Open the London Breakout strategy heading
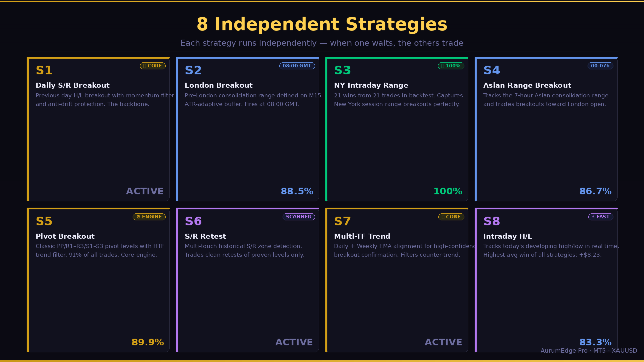Screen dimensions: 644x362 click(x=218, y=85)
